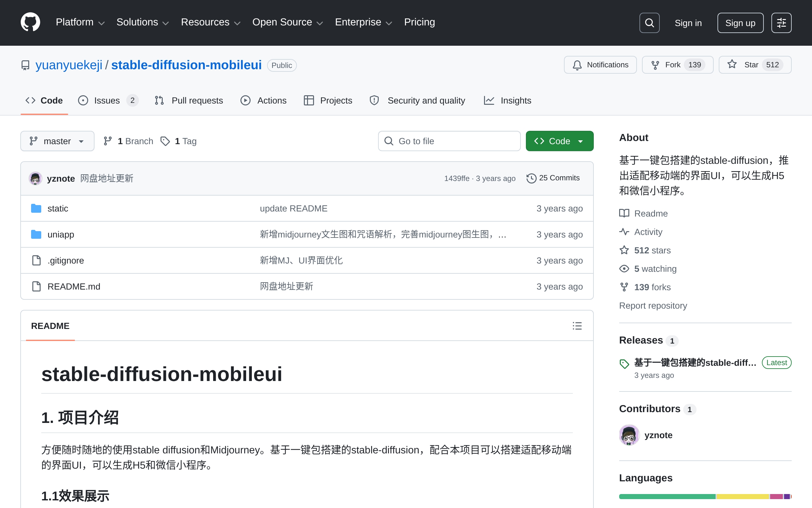Switch to the Insights tab
Screen dimensions: 812x508
click(x=508, y=100)
